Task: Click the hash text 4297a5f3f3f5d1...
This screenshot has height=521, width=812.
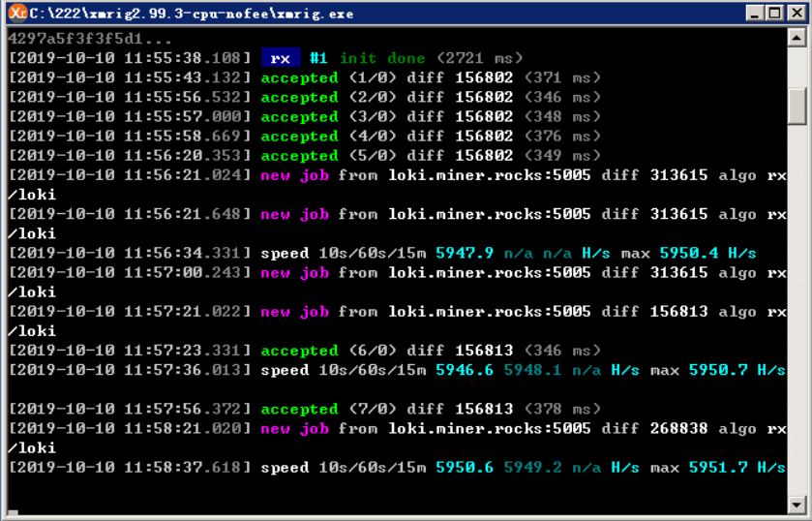Action: coord(90,39)
